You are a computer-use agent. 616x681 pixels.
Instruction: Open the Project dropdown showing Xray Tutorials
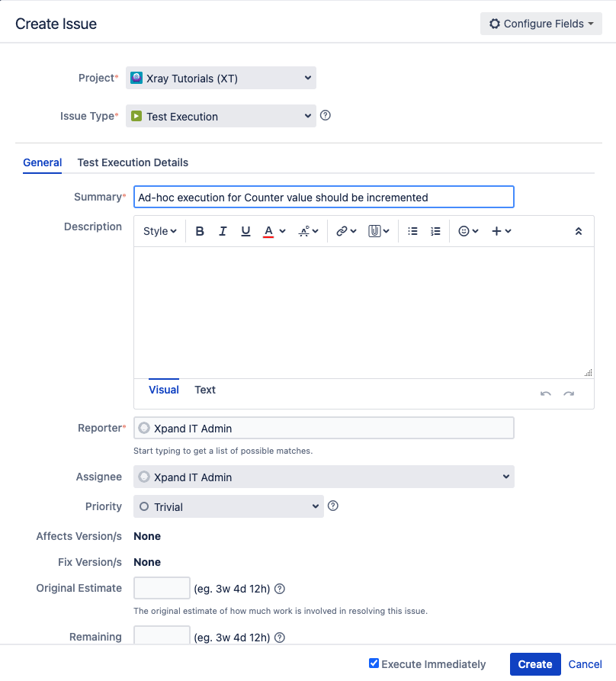(x=221, y=79)
